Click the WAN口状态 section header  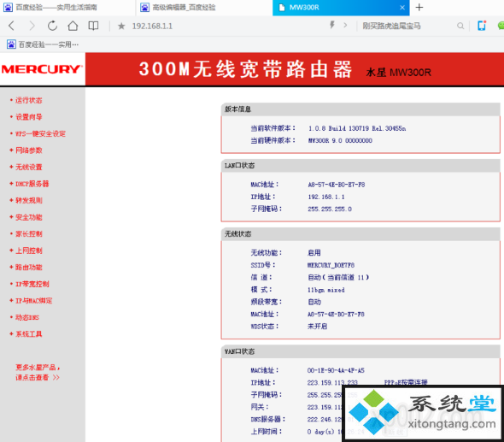pyautogui.click(x=360, y=351)
